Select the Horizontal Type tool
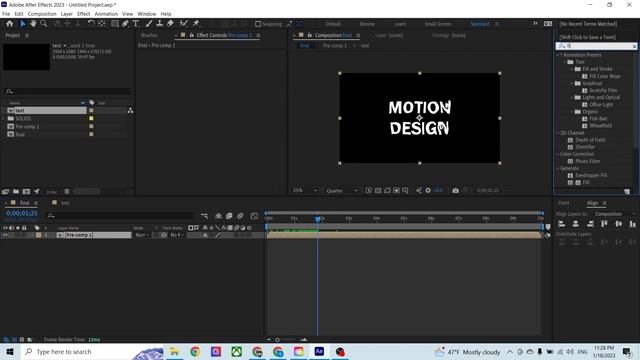 [x=136, y=24]
